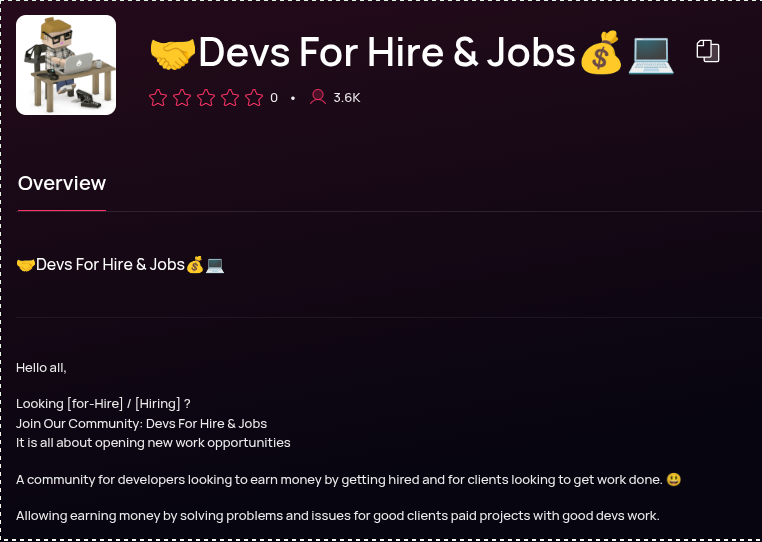
Task: Click the developer desk avatar image
Action: pyautogui.click(x=66, y=65)
